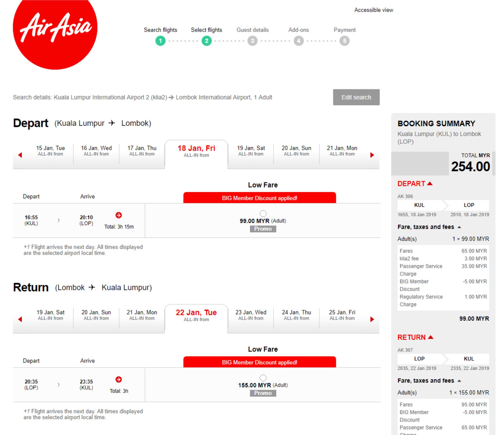This screenshot has width=504, height=435.
Task: Choose the 23 Jan, Wed return tab
Action: (251, 315)
